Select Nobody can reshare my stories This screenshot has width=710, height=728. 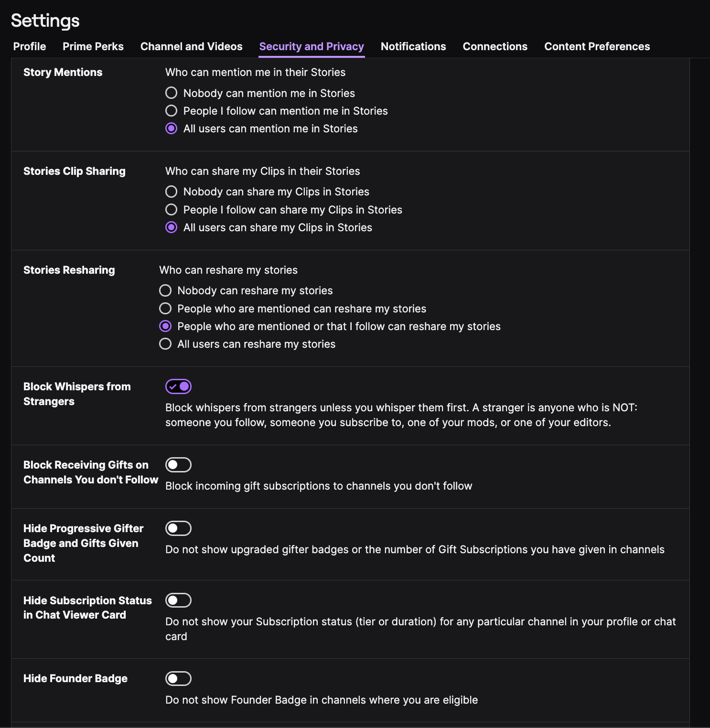[x=165, y=290]
